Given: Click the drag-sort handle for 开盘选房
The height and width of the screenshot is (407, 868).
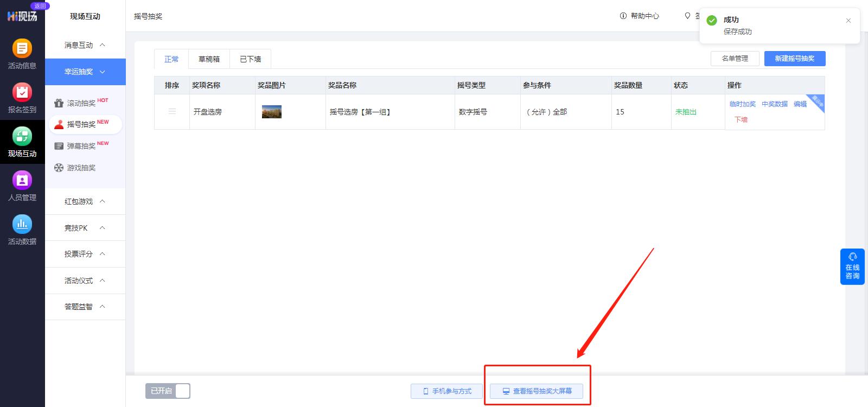Looking at the screenshot, I should (x=172, y=112).
